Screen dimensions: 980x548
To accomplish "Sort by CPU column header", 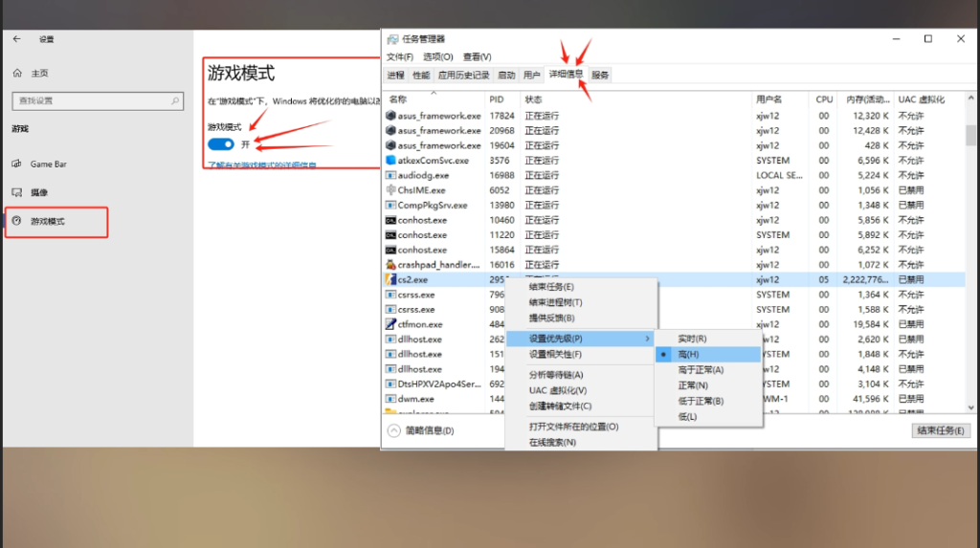I will [824, 99].
